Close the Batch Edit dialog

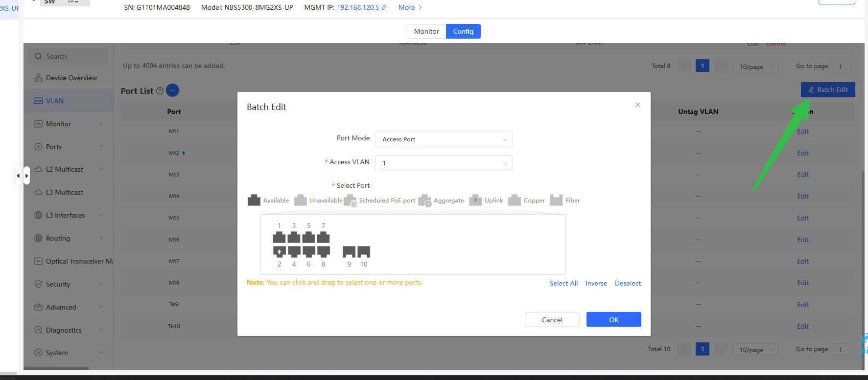[637, 105]
